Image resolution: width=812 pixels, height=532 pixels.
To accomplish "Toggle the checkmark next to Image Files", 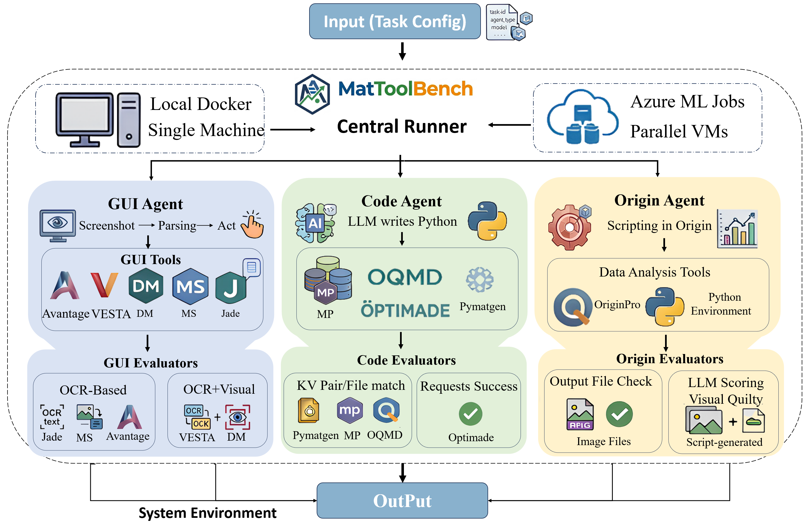I will pos(619,414).
